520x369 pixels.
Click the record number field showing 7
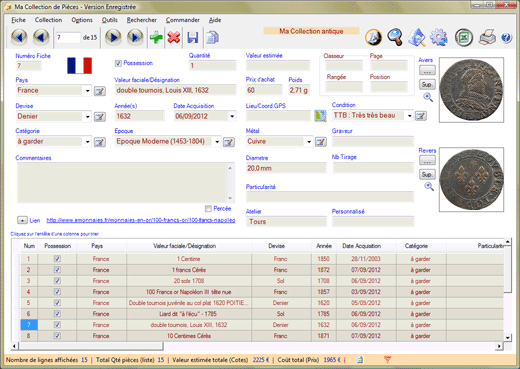(x=68, y=37)
